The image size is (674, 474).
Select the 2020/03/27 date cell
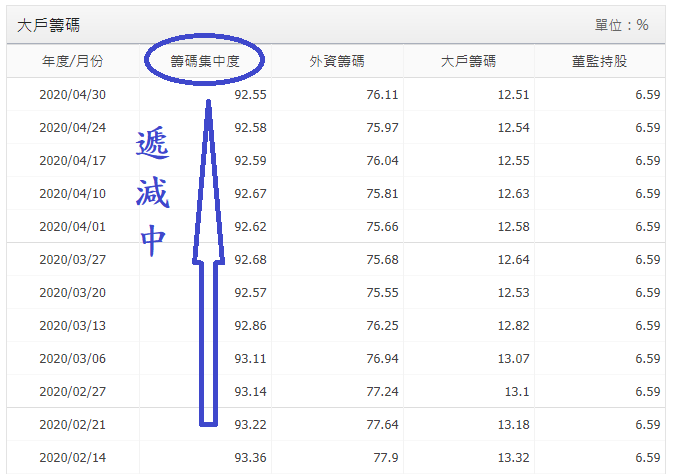(x=72, y=260)
